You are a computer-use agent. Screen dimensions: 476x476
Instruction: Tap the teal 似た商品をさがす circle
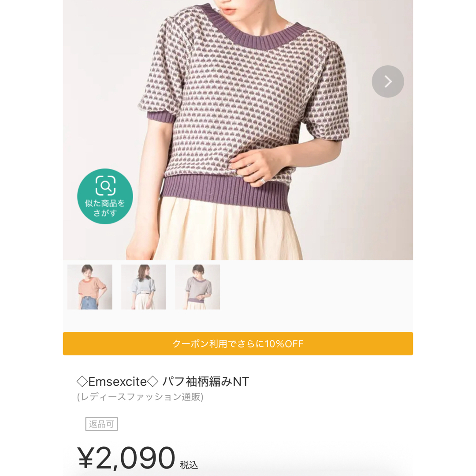click(105, 197)
